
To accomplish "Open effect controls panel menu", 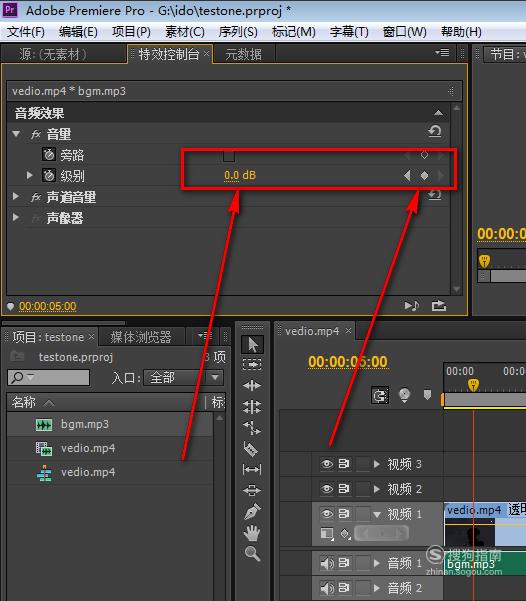I will pyautogui.click(x=442, y=53).
